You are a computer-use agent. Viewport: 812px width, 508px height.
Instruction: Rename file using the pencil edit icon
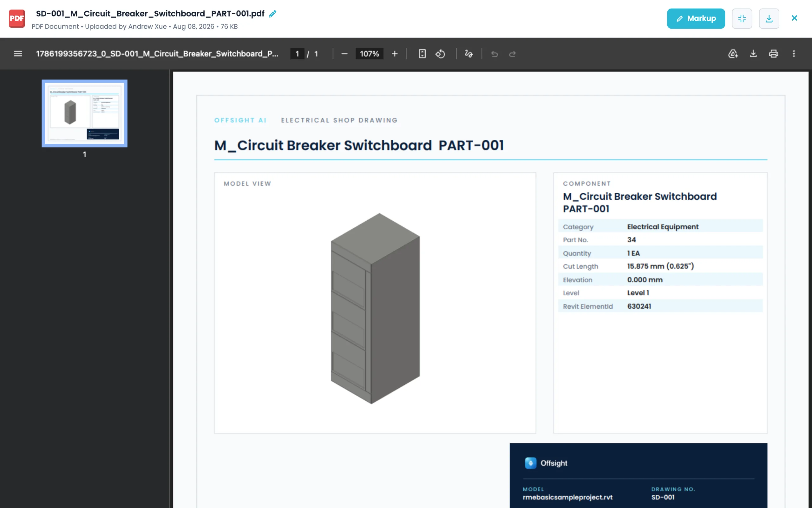[273, 14]
